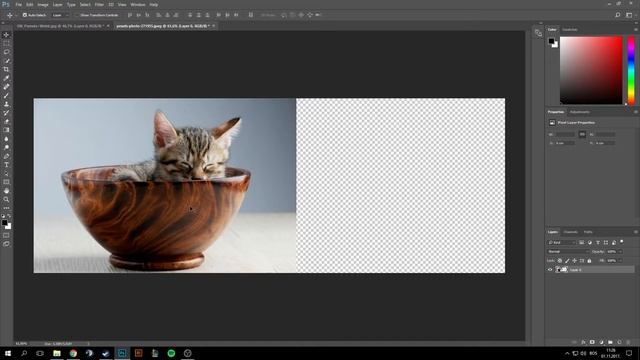Create a new group folder in Layers
Screen dimensions: 640x360
tap(610, 342)
